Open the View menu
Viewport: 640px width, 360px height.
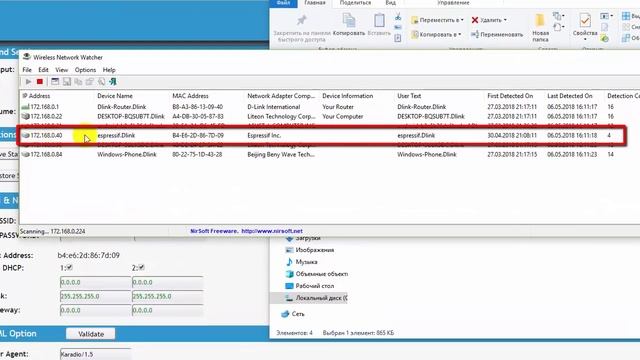pos(62,70)
